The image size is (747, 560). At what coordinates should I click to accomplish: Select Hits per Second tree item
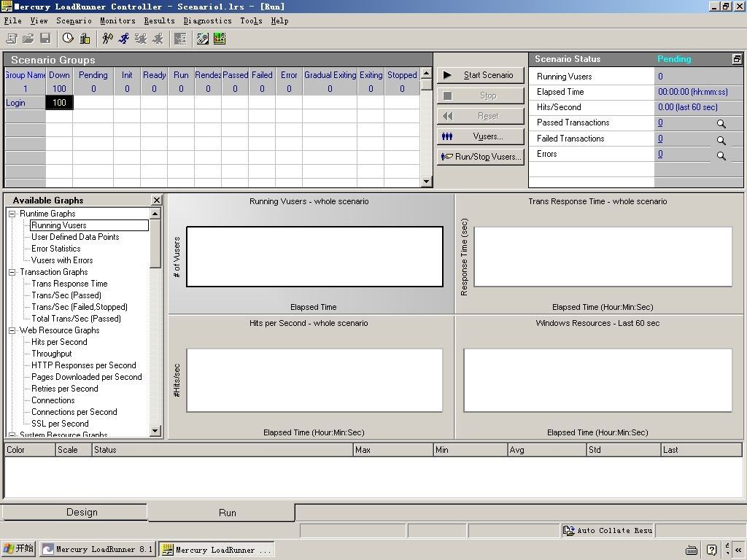click(59, 342)
